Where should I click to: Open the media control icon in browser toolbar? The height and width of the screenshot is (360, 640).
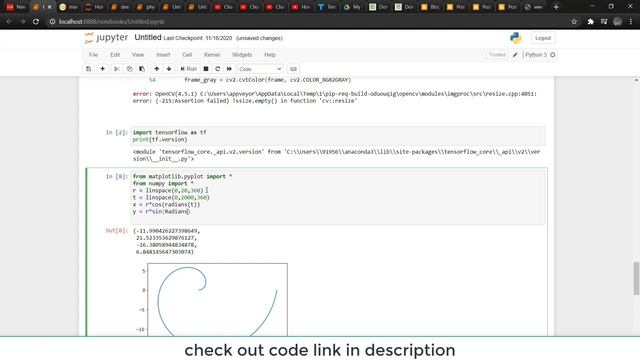[x=604, y=22]
